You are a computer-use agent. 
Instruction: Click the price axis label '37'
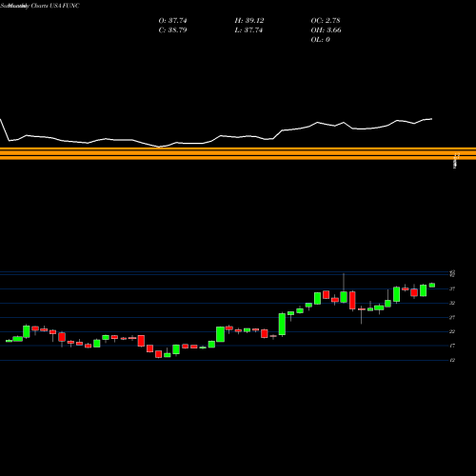coord(452,288)
